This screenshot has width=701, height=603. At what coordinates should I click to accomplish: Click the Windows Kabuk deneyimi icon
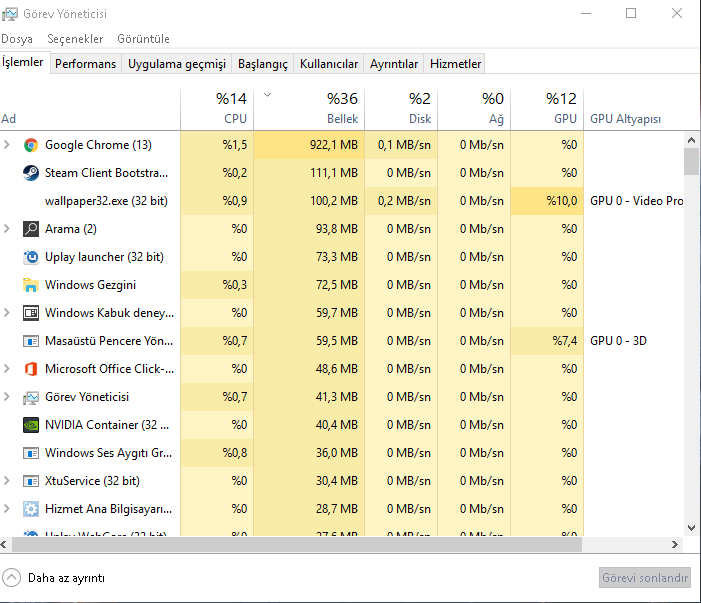(31, 313)
